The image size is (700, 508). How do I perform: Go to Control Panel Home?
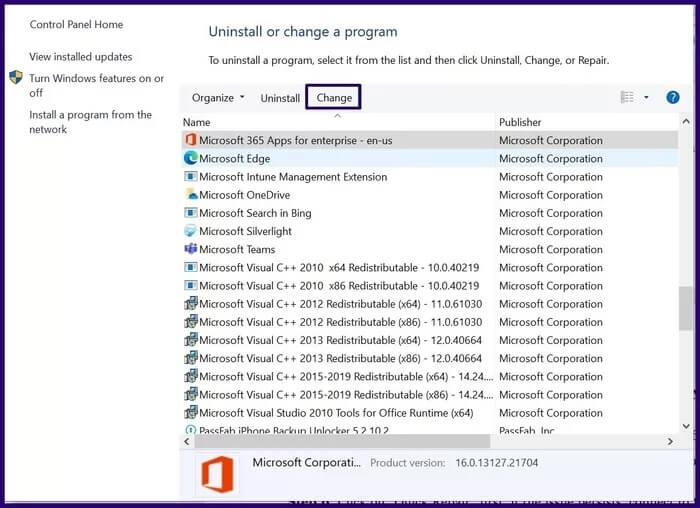(76, 25)
